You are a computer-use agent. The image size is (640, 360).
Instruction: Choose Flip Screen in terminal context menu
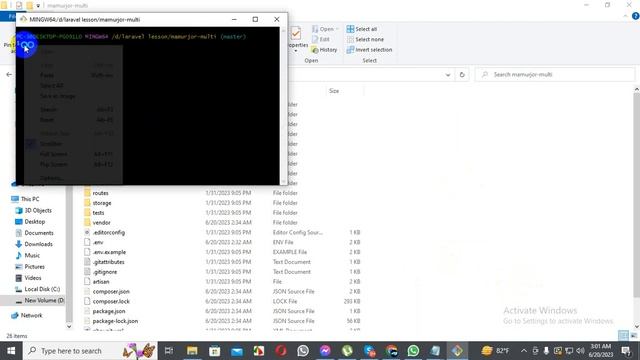tap(53, 164)
